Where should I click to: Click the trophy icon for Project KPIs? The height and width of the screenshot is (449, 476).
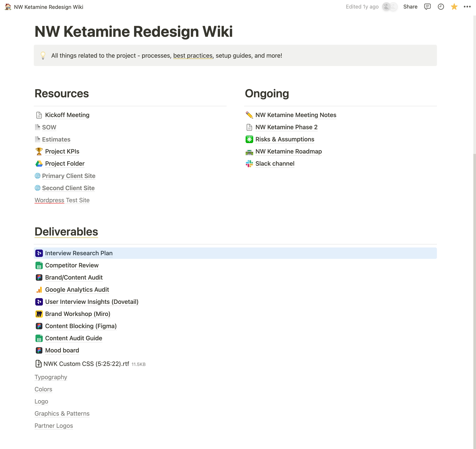(39, 151)
